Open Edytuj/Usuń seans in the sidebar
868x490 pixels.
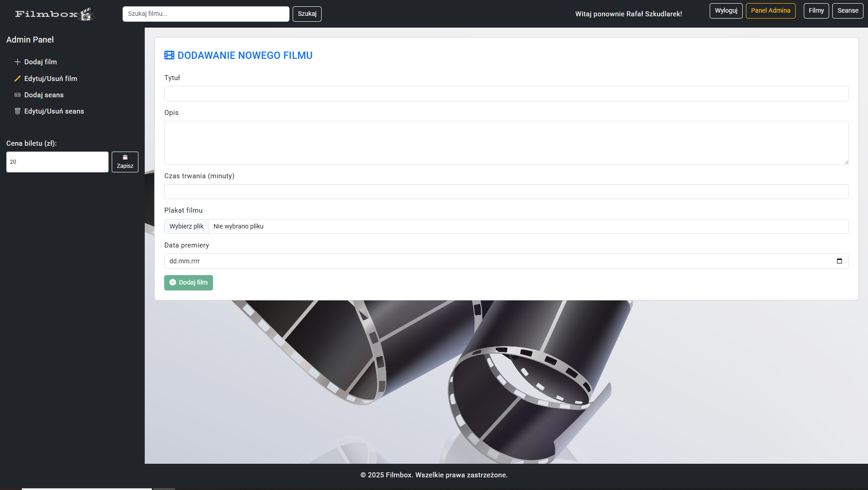[54, 111]
